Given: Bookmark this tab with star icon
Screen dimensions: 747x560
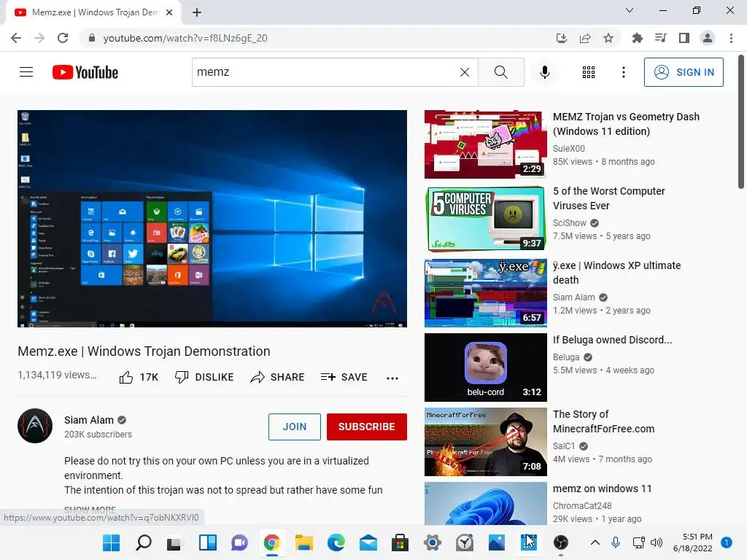Looking at the screenshot, I should pyautogui.click(x=608, y=38).
